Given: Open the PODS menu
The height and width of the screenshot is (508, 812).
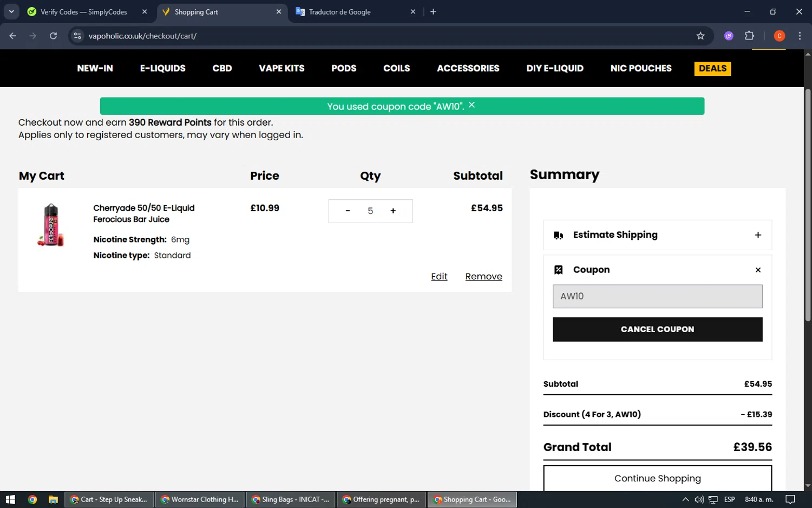Looking at the screenshot, I should (x=344, y=68).
